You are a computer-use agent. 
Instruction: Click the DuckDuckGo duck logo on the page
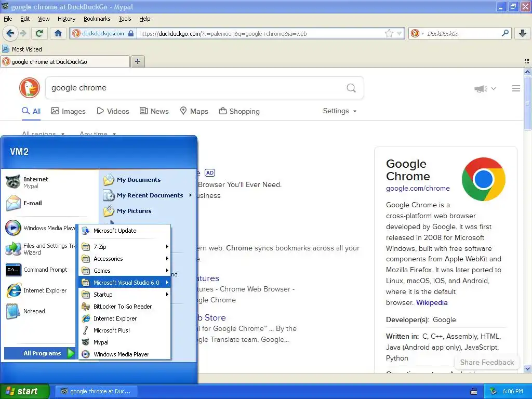pyautogui.click(x=30, y=88)
